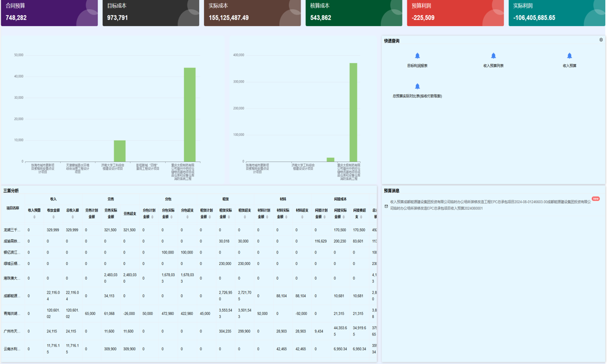607x364 pixels.
Task: Open the quick query settings gear
Action: (601, 40)
